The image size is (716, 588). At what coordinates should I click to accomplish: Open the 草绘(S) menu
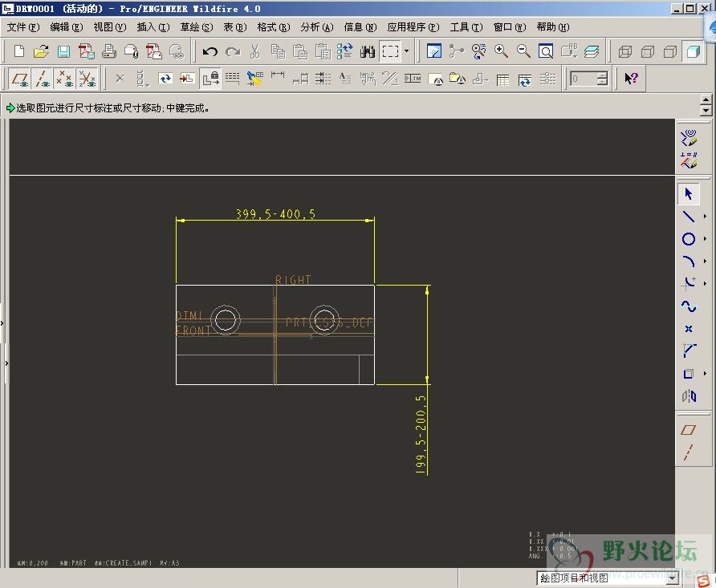pos(197,27)
